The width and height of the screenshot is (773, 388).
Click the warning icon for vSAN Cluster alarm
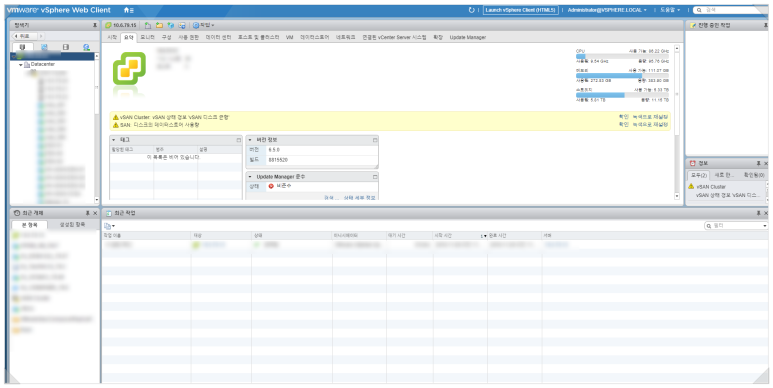click(x=116, y=117)
